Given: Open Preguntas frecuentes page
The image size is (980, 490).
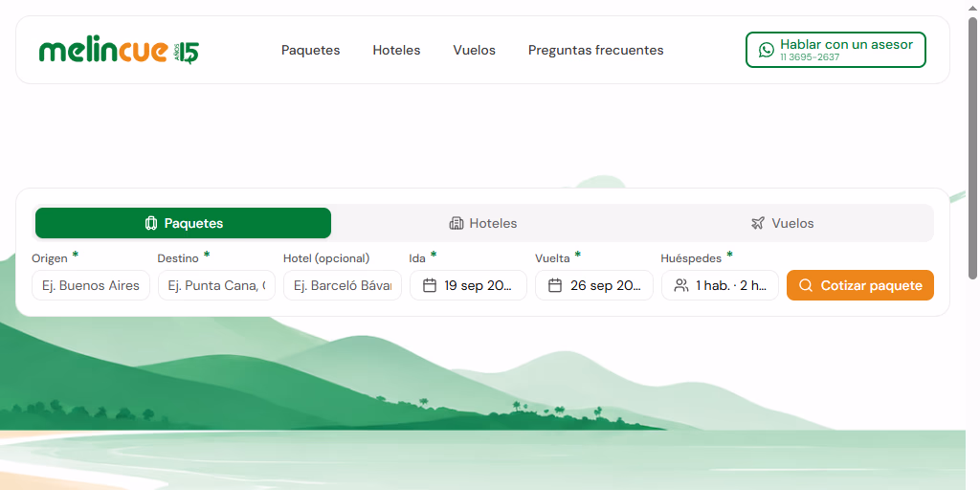Looking at the screenshot, I should coord(595,50).
